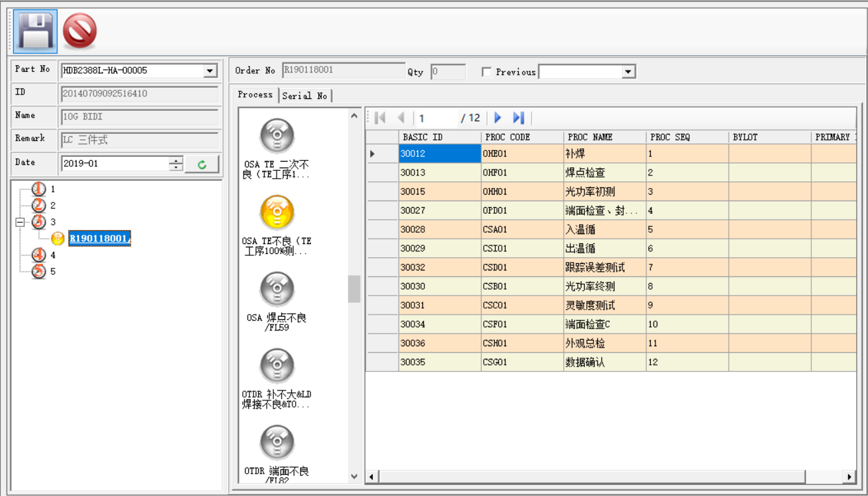Select order R190118001 in the tree

[99, 238]
